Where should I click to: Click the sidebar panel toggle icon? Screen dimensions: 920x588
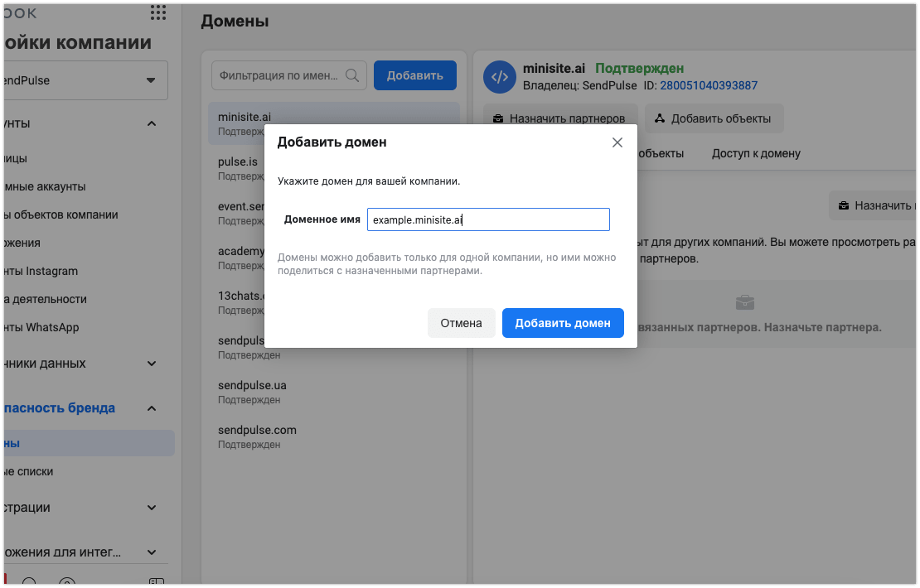157,582
